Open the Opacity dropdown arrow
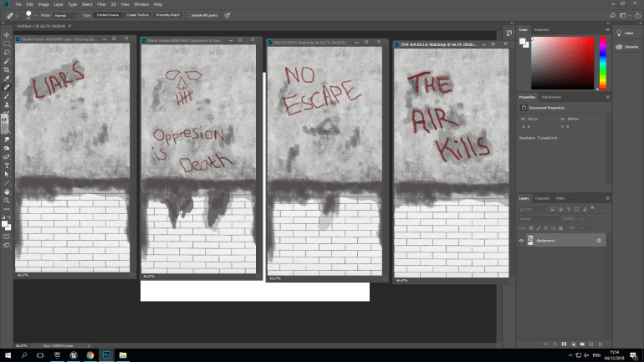Image resolution: width=644 pixels, height=362 pixels. [x=591, y=219]
